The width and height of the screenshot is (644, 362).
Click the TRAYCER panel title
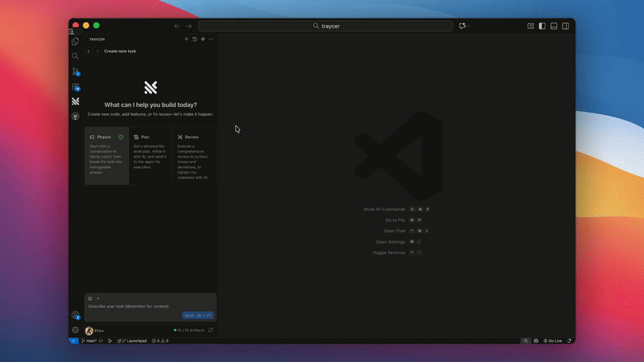click(x=97, y=39)
